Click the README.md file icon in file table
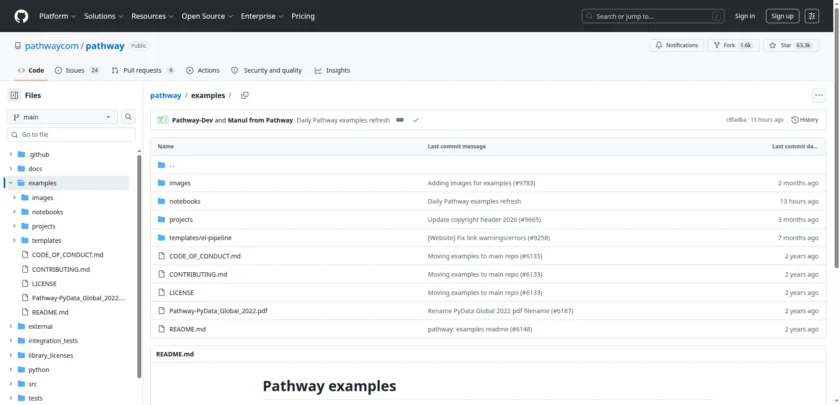The height and width of the screenshot is (405, 840). tap(161, 329)
